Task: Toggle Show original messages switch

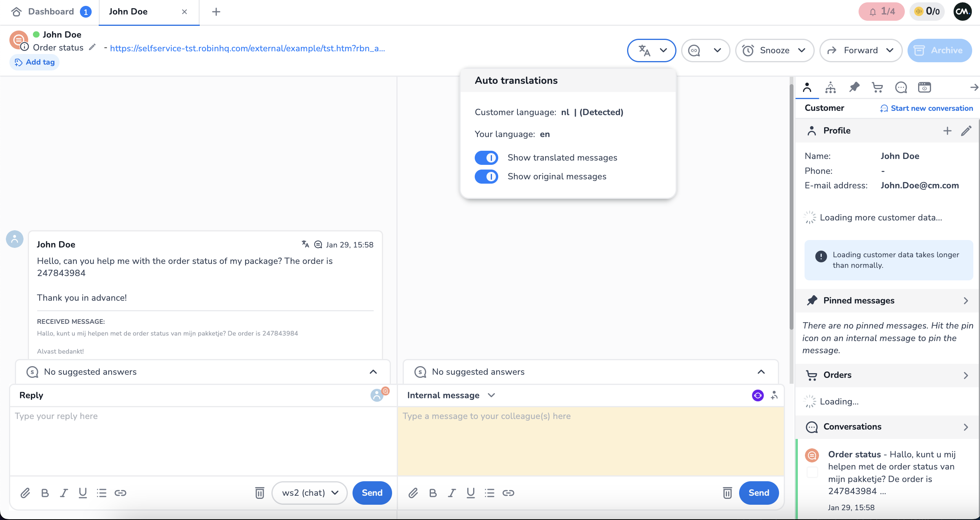Action: pyautogui.click(x=486, y=177)
